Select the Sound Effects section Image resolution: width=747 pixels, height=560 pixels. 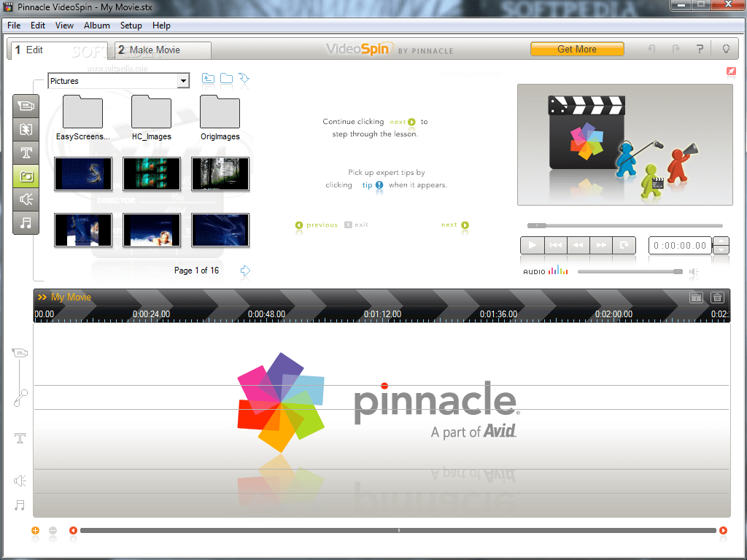[26, 199]
